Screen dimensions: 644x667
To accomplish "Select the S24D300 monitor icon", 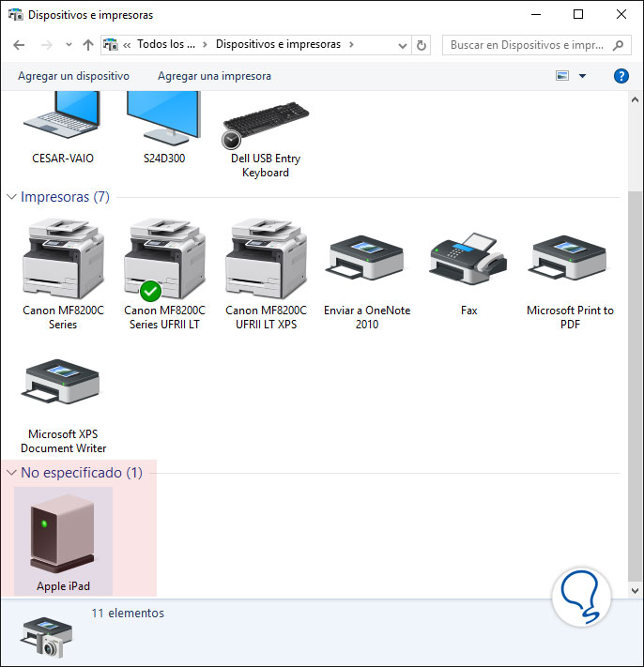I will 164,117.
